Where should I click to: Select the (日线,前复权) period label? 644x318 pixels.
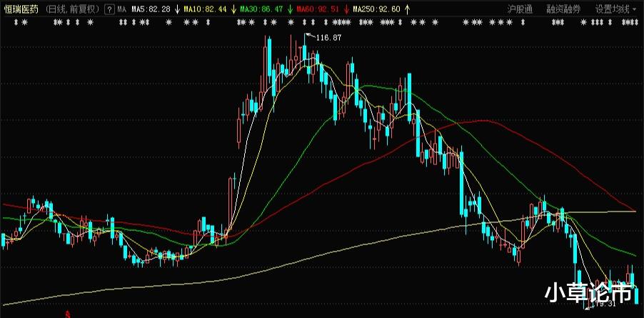[72, 9]
